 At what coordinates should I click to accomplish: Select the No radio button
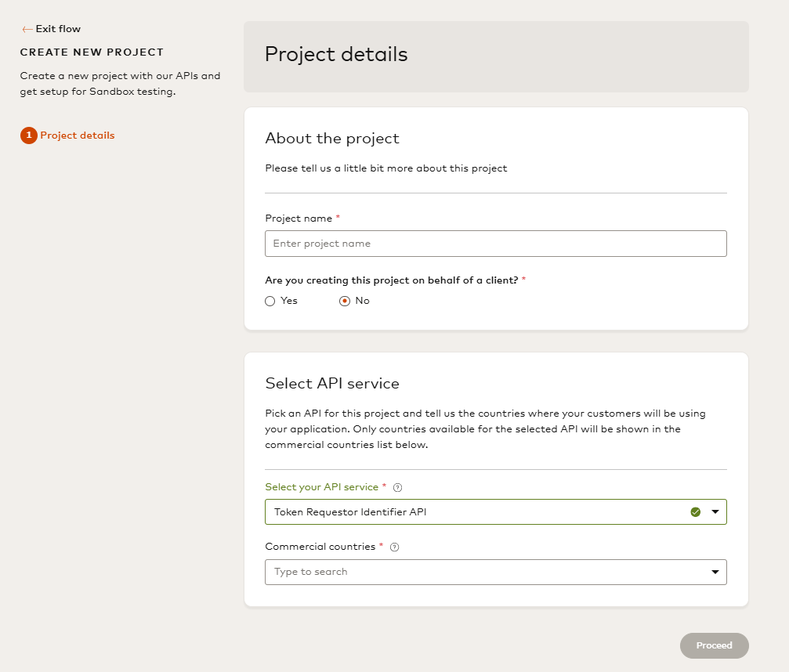pos(345,301)
